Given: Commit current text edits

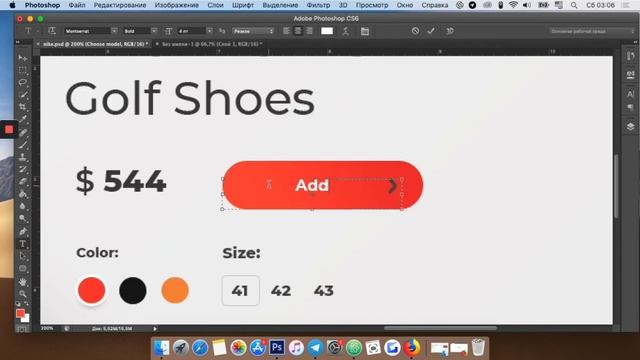Looking at the screenshot, I should point(431,31).
